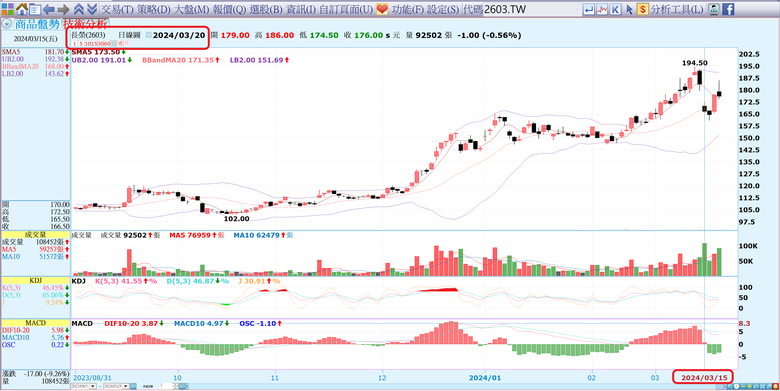Click the 成交量 panel header
The image size is (780, 391).
36,235
